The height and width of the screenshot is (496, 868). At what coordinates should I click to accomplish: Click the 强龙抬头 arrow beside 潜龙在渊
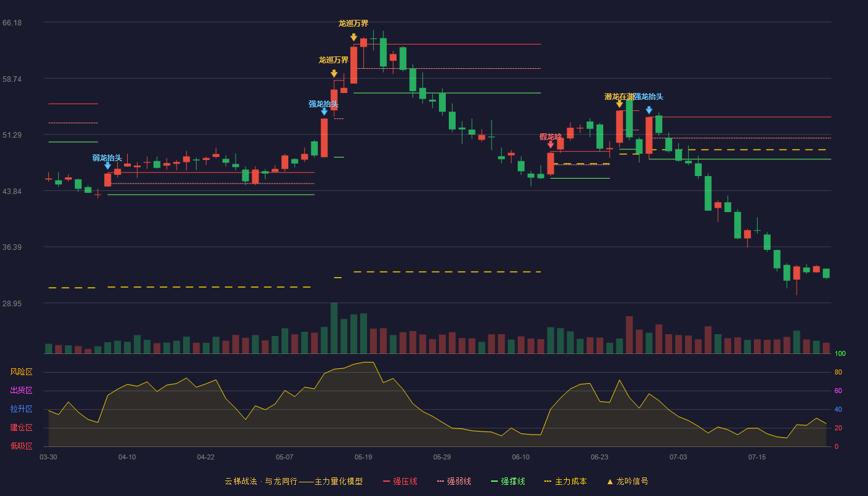pos(649,110)
